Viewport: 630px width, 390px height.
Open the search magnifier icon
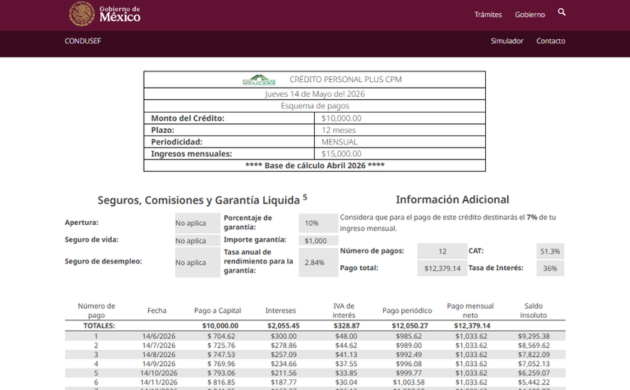[562, 12]
